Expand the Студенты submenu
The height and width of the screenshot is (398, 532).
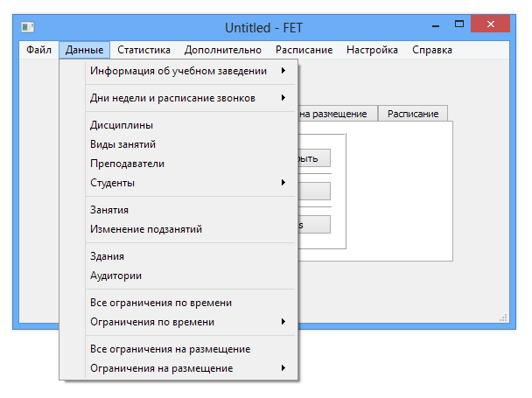click(x=113, y=183)
